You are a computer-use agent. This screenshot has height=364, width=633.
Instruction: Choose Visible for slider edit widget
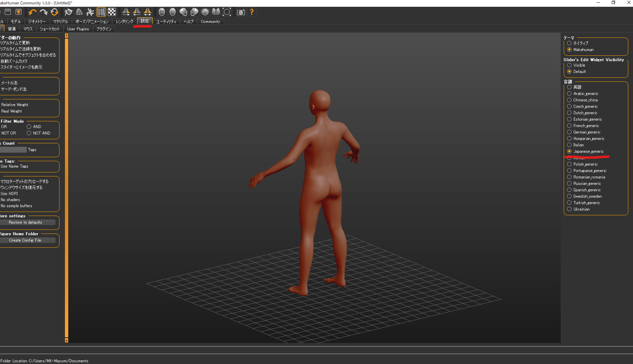(x=569, y=65)
